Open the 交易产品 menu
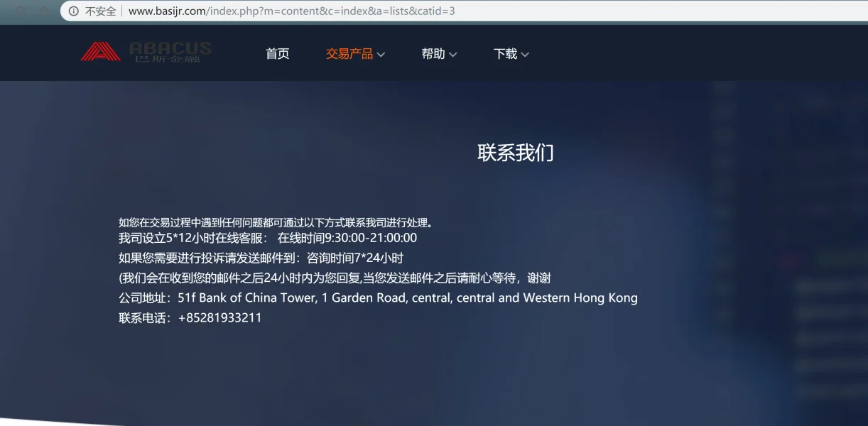868x426 pixels. pyautogui.click(x=349, y=54)
